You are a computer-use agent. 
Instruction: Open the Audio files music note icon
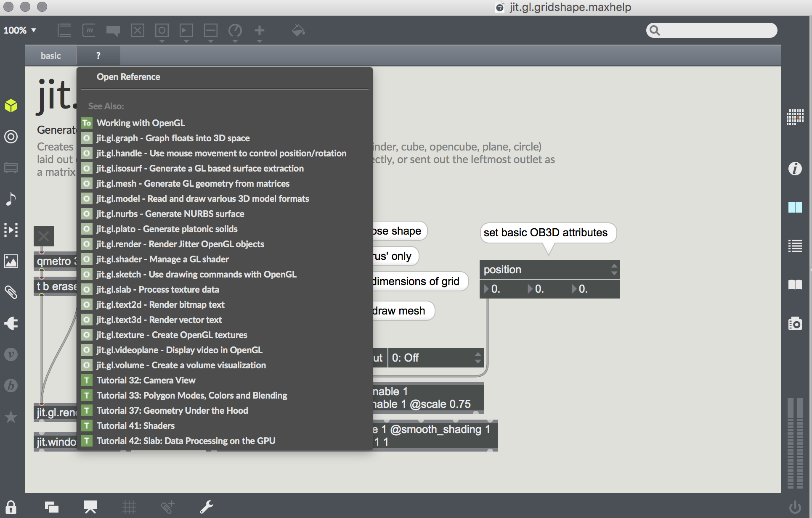pyautogui.click(x=11, y=198)
